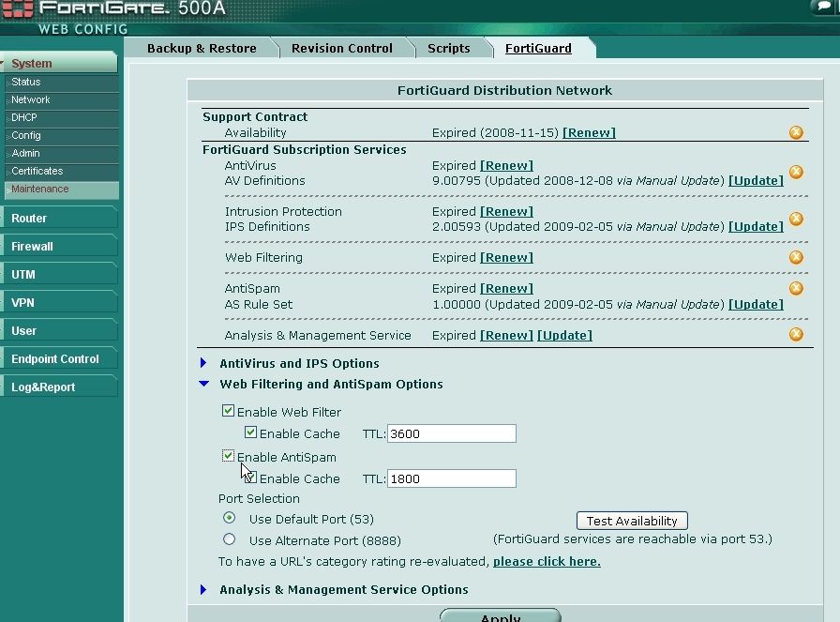Expand the Endpoint Control menu section
The height and width of the screenshot is (622, 840).
59,359
